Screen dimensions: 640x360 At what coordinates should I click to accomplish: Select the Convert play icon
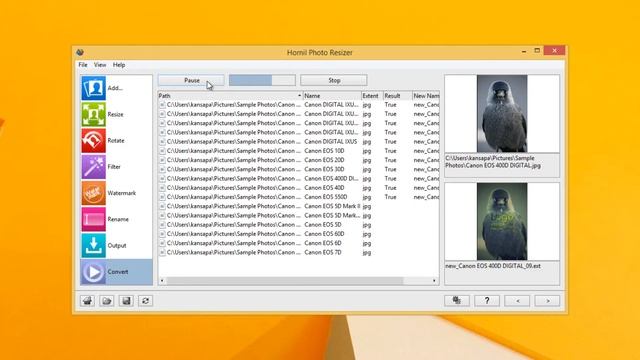(93, 272)
